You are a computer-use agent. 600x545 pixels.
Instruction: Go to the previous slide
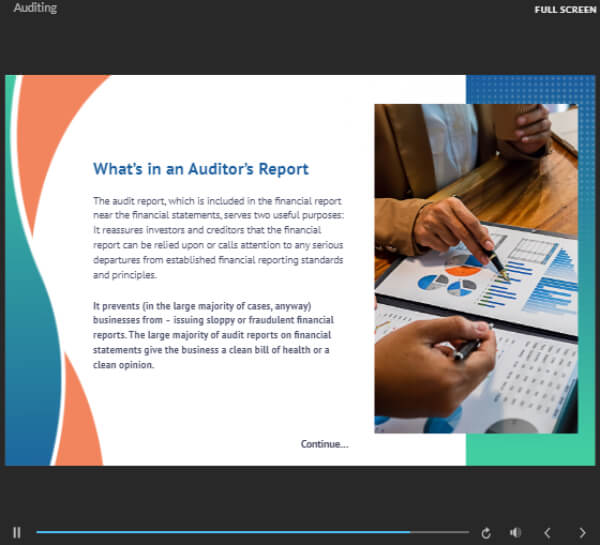pyautogui.click(x=548, y=532)
